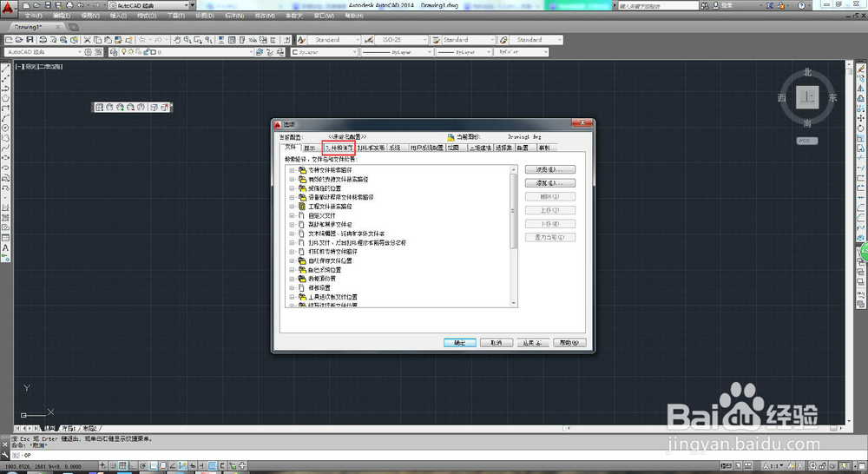
Task: Click 帮助(H) button in Options dialog
Action: click(569, 343)
